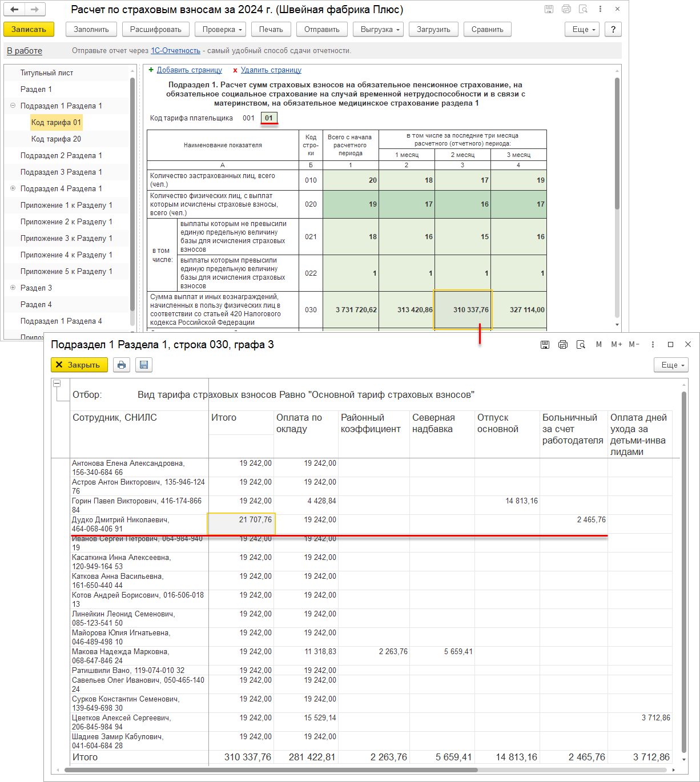700x782 pixels.
Task: Expand Раздел 3 tree node
Action: pyautogui.click(x=13, y=288)
